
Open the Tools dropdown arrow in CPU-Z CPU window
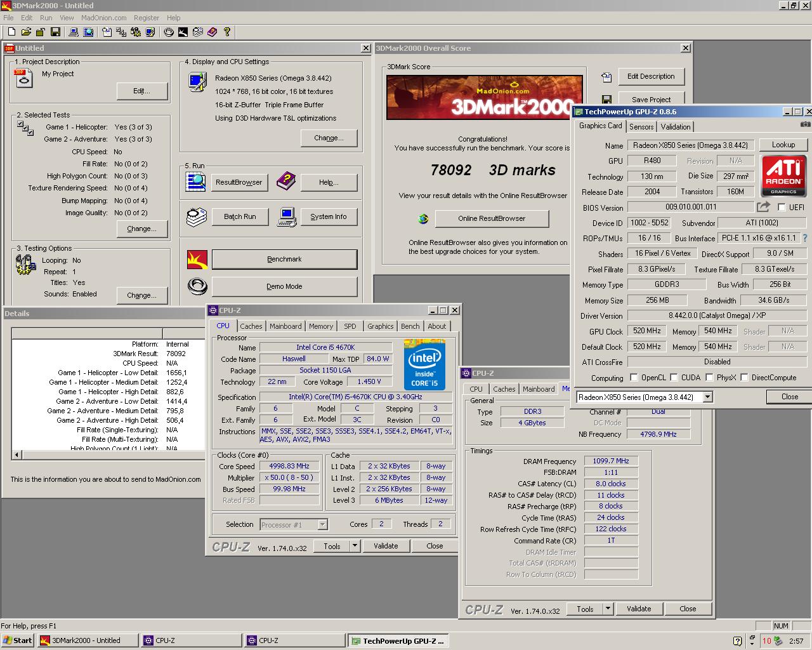pos(355,546)
